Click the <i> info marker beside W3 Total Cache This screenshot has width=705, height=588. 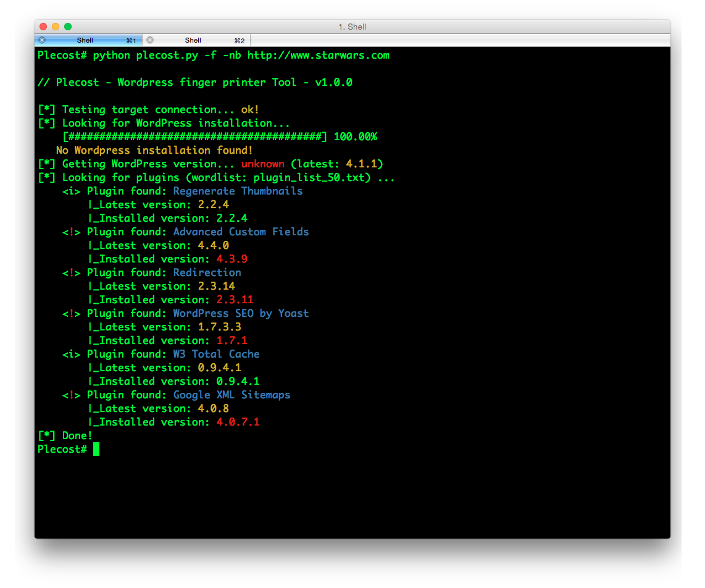(71, 355)
